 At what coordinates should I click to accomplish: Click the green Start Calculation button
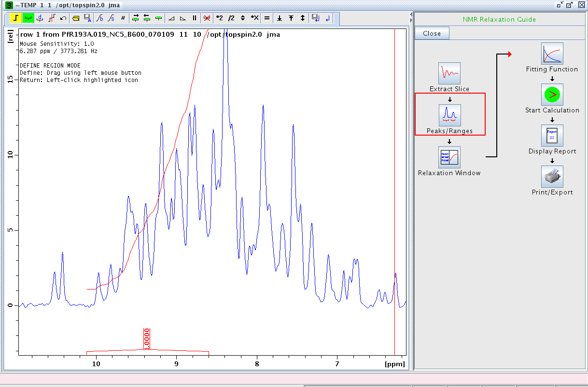(x=552, y=95)
